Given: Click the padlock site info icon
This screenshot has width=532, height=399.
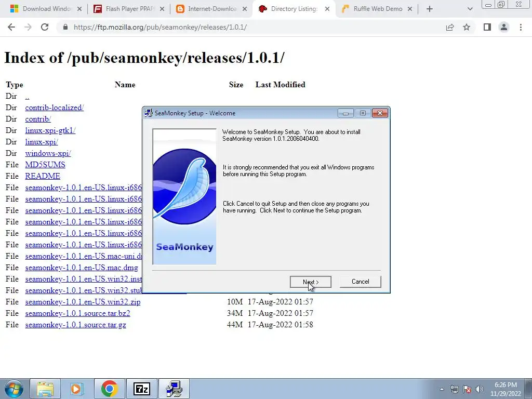Looking at the screenshot, I should (x=65, y=27).
